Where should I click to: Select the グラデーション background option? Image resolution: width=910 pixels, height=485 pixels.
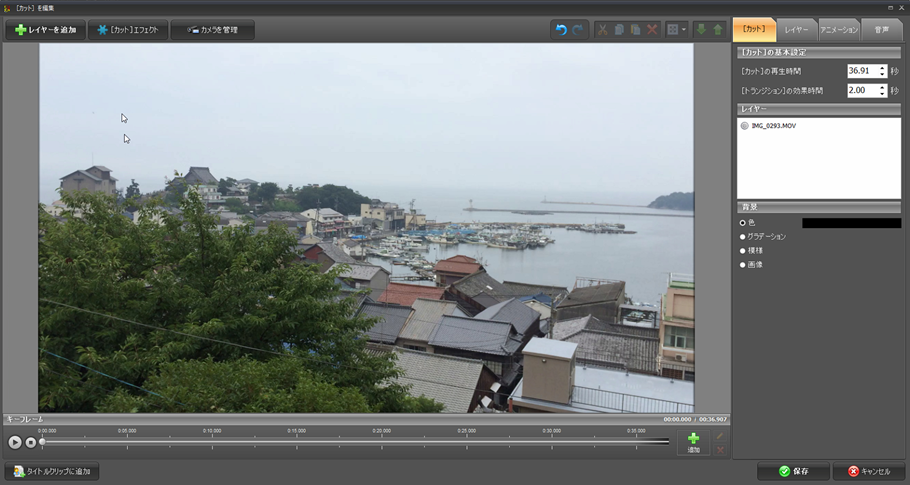tap(743, 236)
